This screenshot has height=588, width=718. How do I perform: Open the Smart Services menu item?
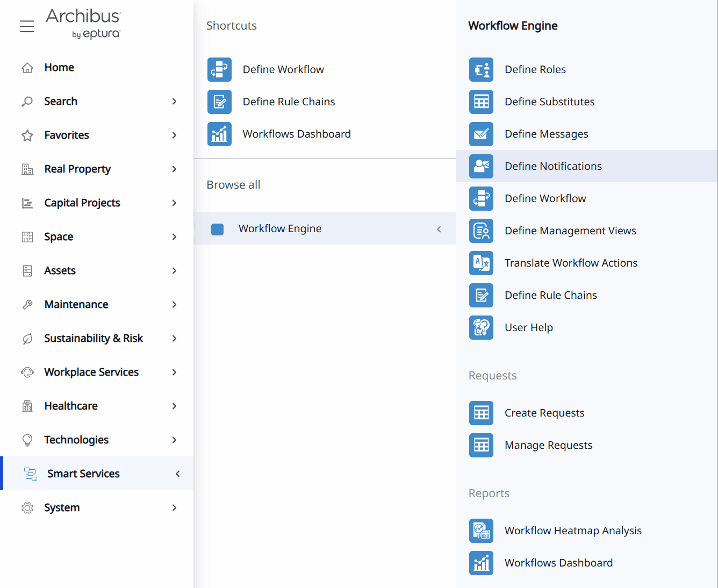97,474
